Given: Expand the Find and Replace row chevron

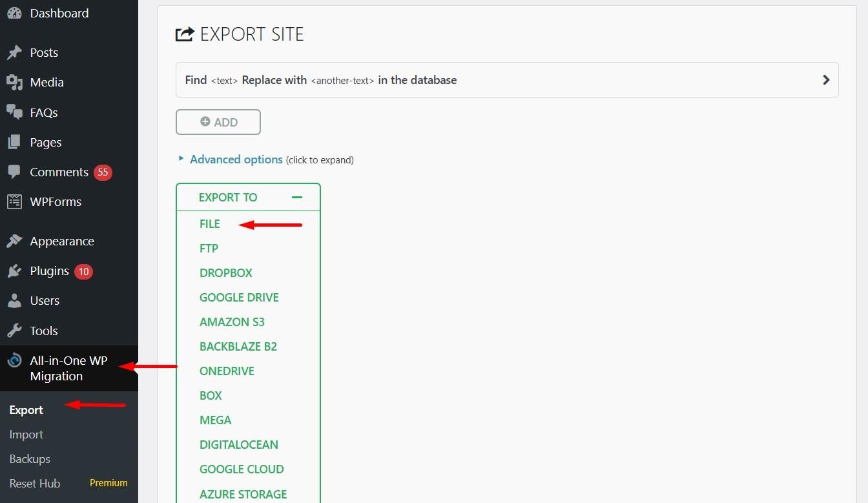Looking at the screenshot, I should tap(826, 80).
